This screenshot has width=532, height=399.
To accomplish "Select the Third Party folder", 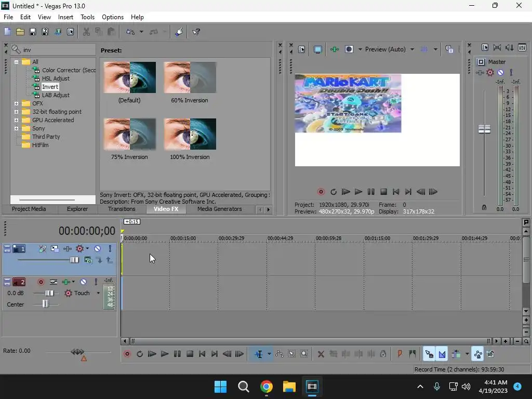I will [x=46, y=137].
